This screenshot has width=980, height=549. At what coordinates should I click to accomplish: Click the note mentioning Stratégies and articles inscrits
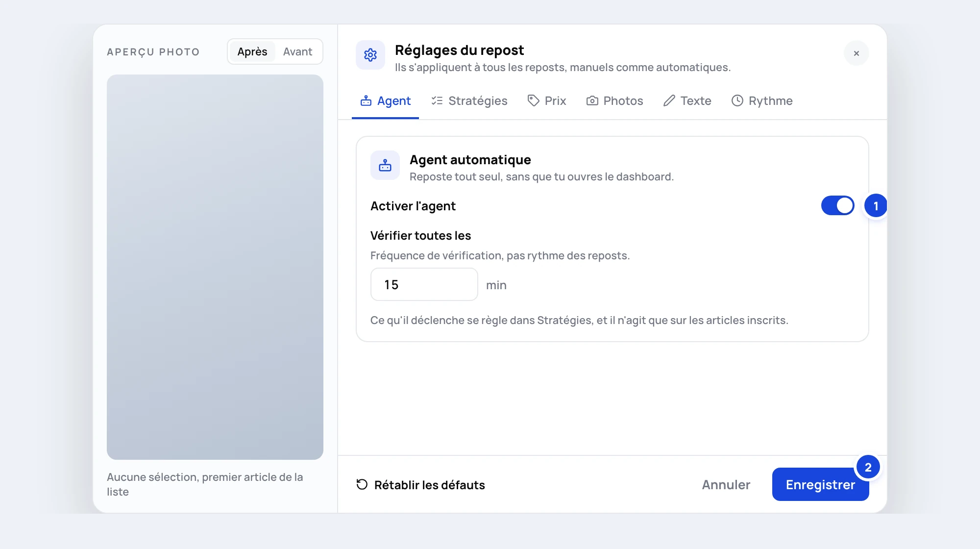(x=579, y=320)
